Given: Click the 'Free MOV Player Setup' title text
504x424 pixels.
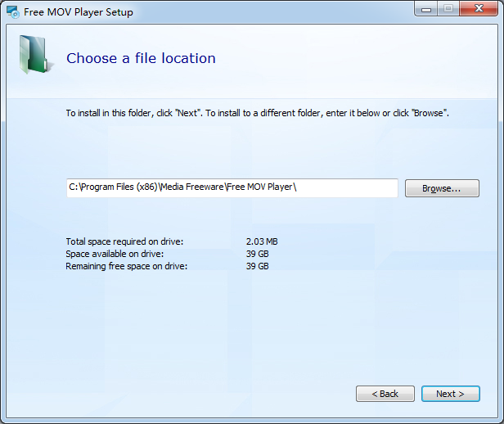Looking at the screenshot, I should 79,12.
